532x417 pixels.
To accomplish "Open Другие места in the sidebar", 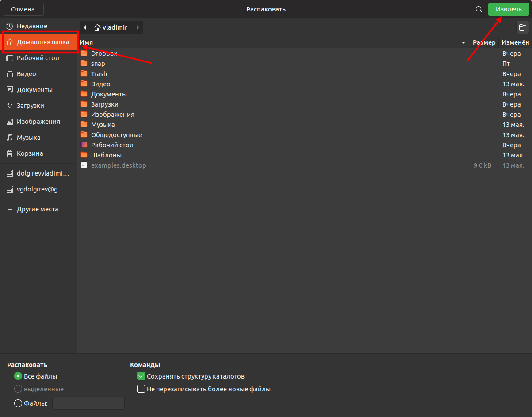I will pos(38,209).
